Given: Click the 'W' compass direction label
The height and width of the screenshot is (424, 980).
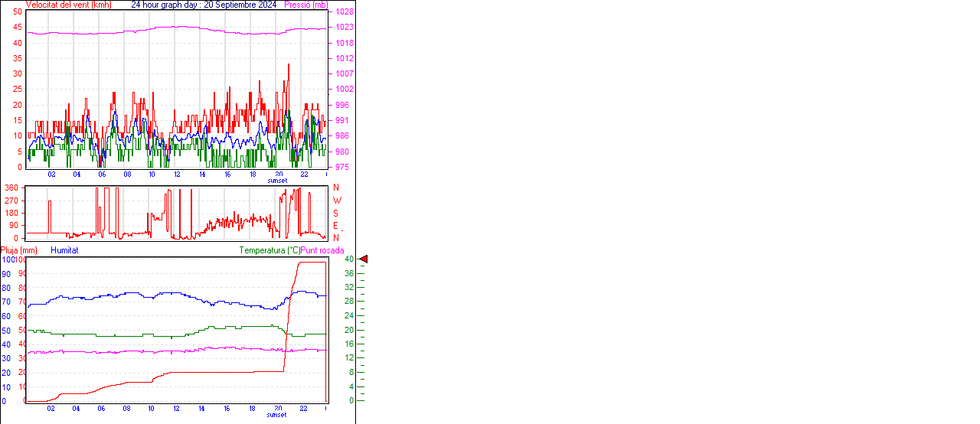Looking at the screenshot, I should 337,201.
